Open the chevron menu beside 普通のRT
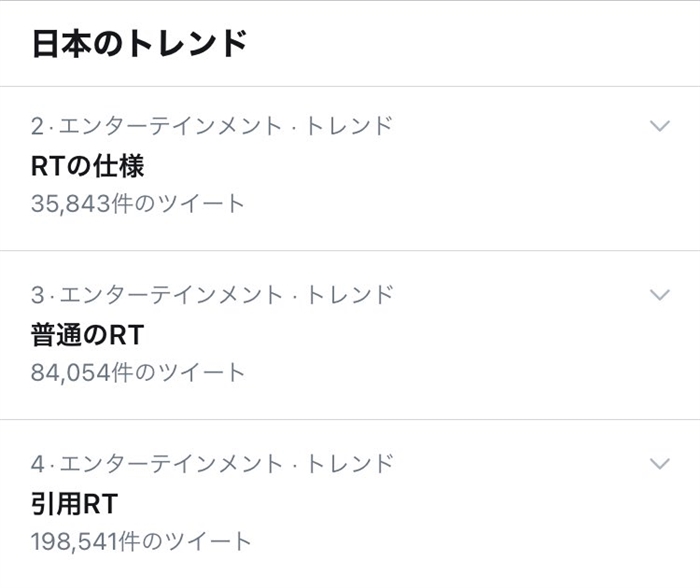The image size is (700, 588). pyautogui.click(x=658, y=295)
